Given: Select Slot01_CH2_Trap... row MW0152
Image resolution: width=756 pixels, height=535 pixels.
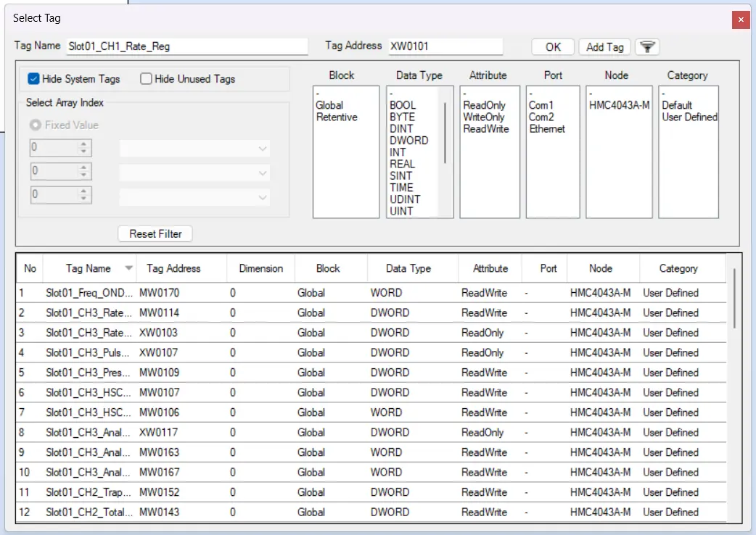Looking at the screenshot, I should point(371,492).
